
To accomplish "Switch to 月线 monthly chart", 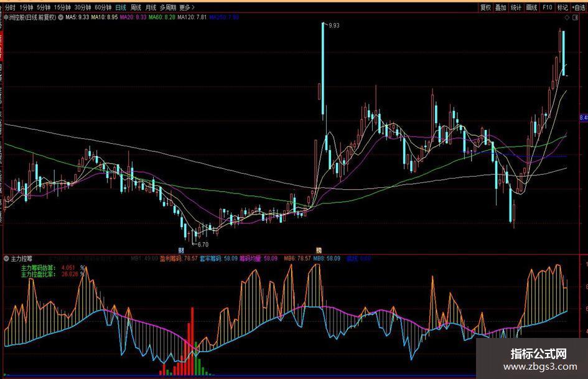I will click(x=151, y=7).
